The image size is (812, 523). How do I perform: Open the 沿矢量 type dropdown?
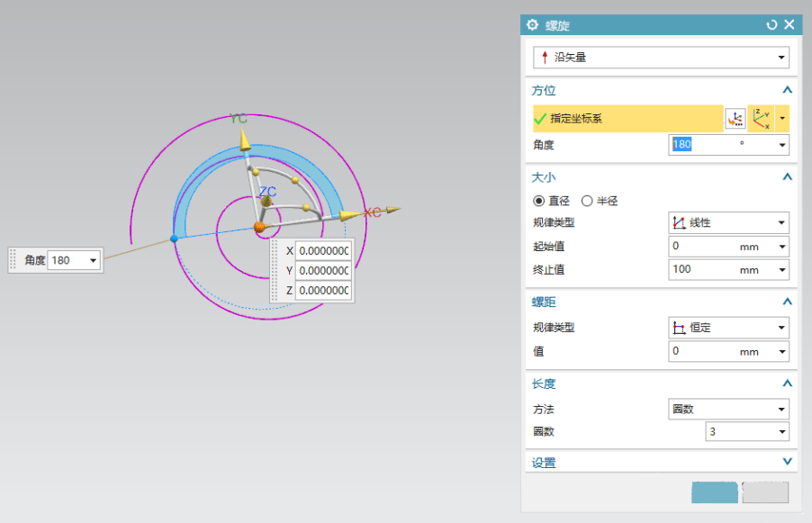point(661,58)
